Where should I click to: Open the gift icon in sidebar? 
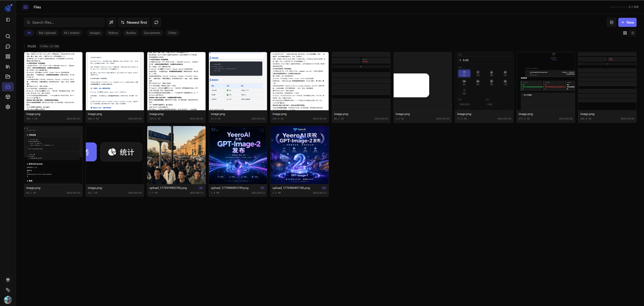pyautogui.click(x=8, y=280)
